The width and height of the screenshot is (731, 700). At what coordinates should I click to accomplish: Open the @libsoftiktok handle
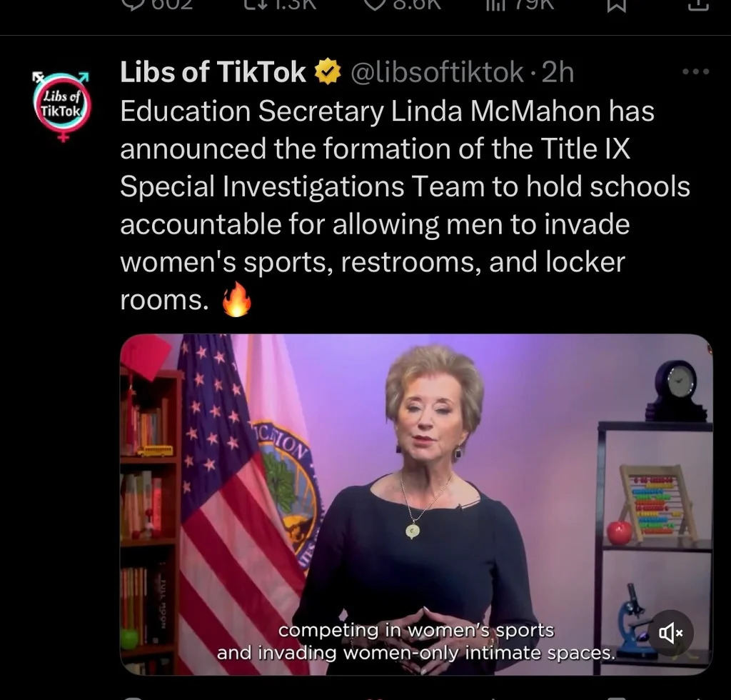(x=437, y=72)
